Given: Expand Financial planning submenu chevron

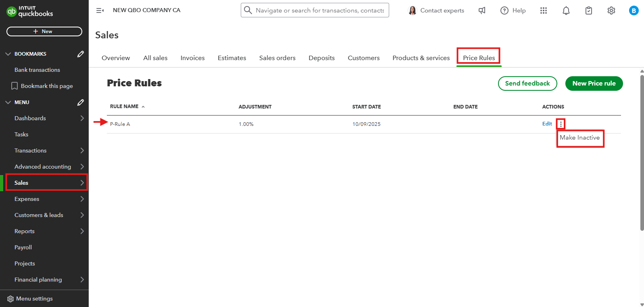Looking at the screenshot, I should (82, 280).
